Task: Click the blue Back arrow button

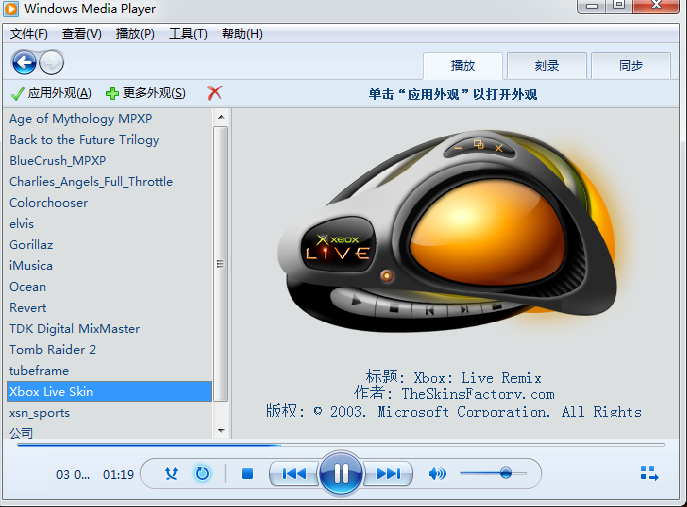Action: coord(24,63)
